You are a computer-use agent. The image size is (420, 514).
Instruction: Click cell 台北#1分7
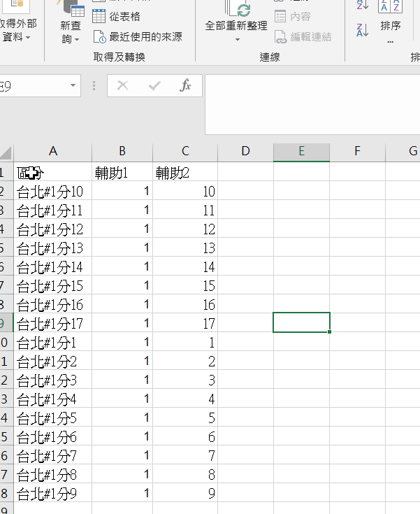(x=52, y=455)
